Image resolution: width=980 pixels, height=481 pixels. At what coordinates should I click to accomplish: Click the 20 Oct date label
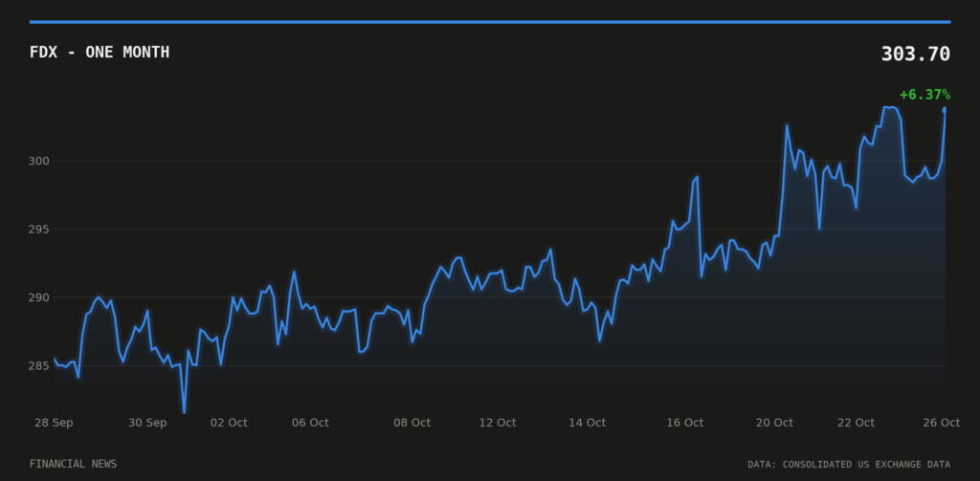(774, 423)
